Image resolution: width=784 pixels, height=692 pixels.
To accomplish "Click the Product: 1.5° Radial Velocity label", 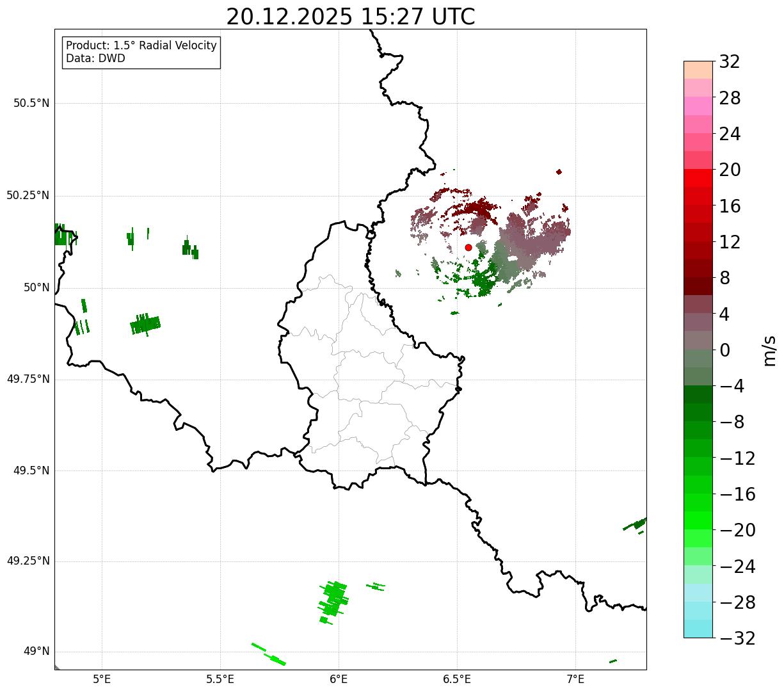I will 141,46.
